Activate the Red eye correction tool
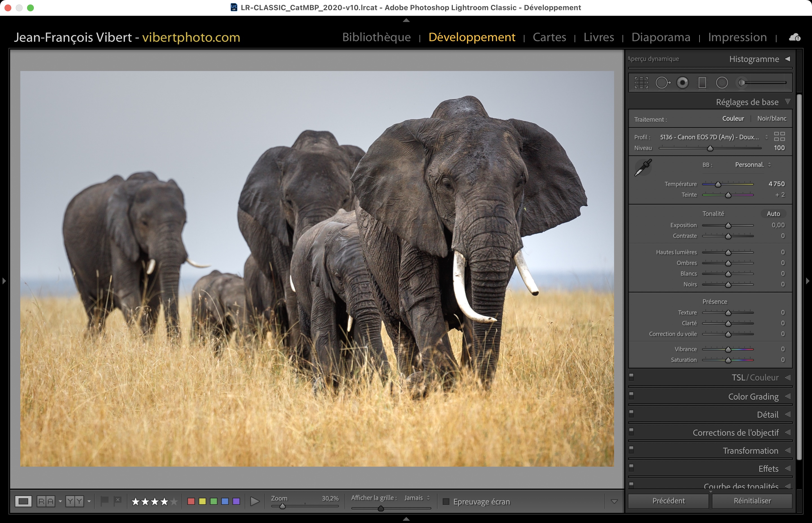Screen dimensions: 812x523 pos(682,83)
